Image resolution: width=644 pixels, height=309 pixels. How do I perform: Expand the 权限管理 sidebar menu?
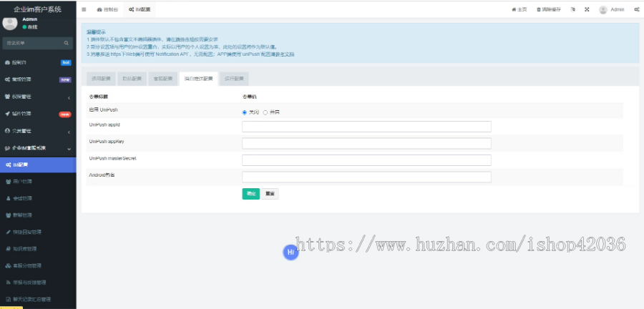[38, 97]
